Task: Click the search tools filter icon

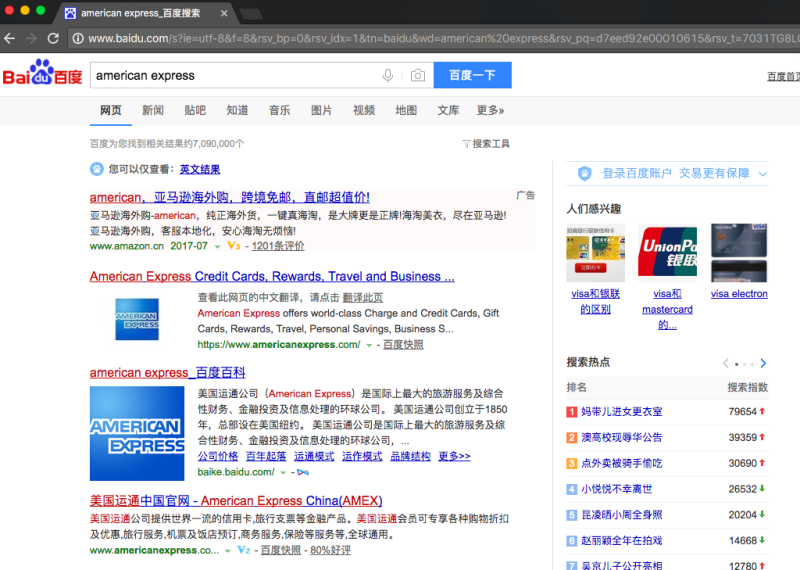Action: [466, 144]
